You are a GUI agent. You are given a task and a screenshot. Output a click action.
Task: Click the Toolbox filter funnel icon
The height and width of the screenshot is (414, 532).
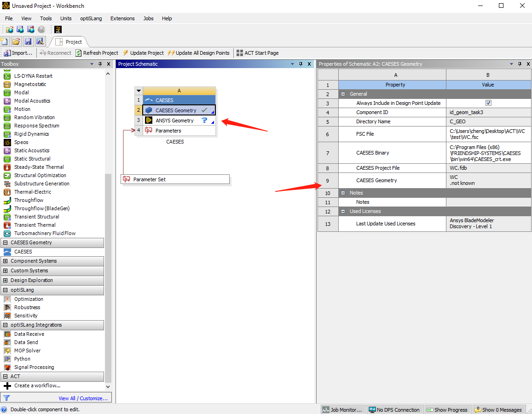click(x=6, y=398)
